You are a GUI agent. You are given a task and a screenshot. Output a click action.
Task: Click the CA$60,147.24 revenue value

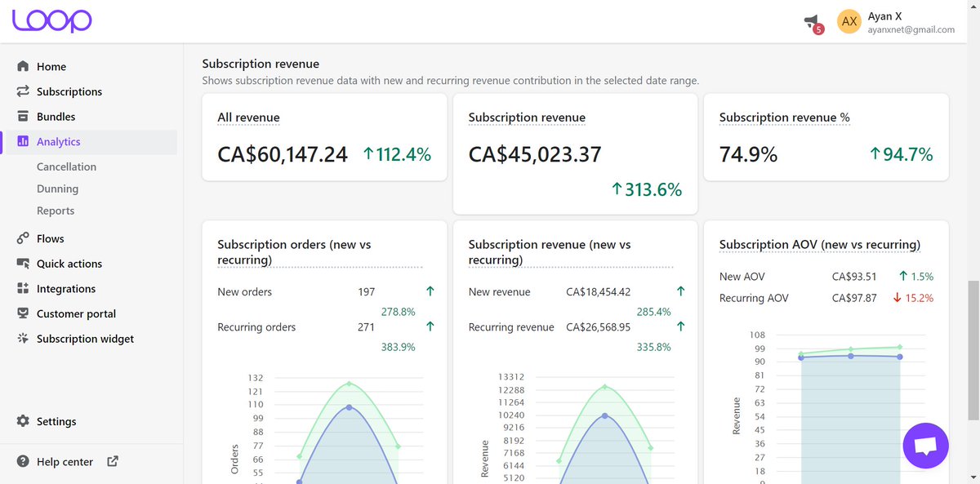pyautogui.click(x=283, y=154)
